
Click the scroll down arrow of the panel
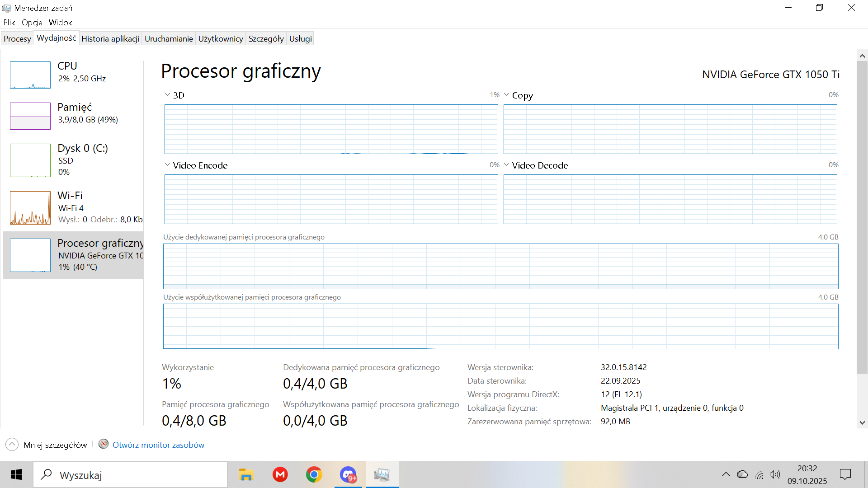point(862,423)
